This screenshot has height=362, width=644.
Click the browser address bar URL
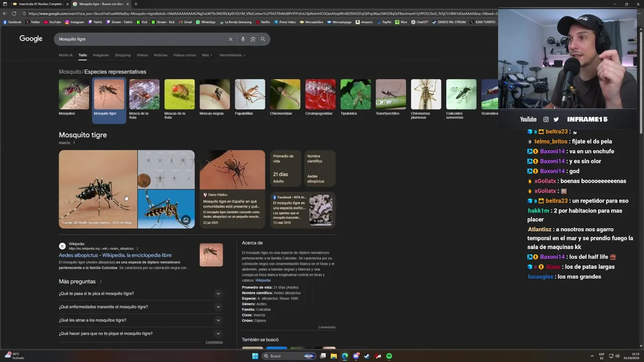pos(262,14)
